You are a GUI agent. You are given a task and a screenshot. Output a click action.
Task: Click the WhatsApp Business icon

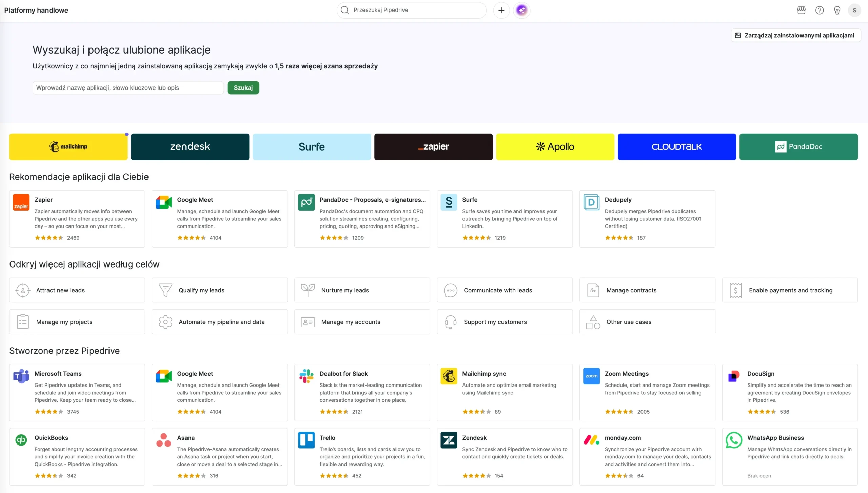coord(734,440)
